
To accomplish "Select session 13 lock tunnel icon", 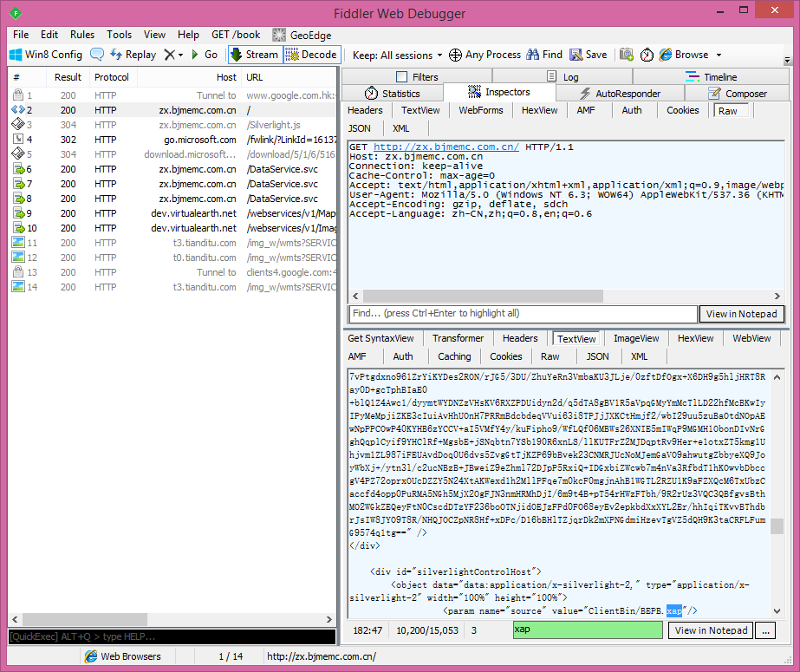I will coord(18,271).
